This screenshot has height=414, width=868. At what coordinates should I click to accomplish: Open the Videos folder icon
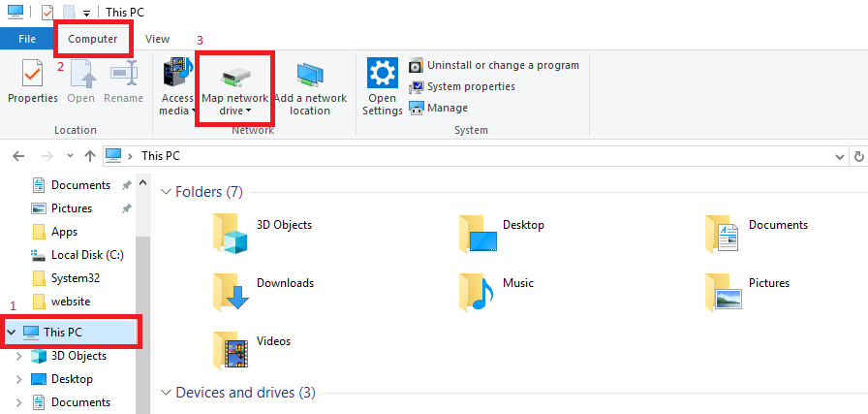231,349
